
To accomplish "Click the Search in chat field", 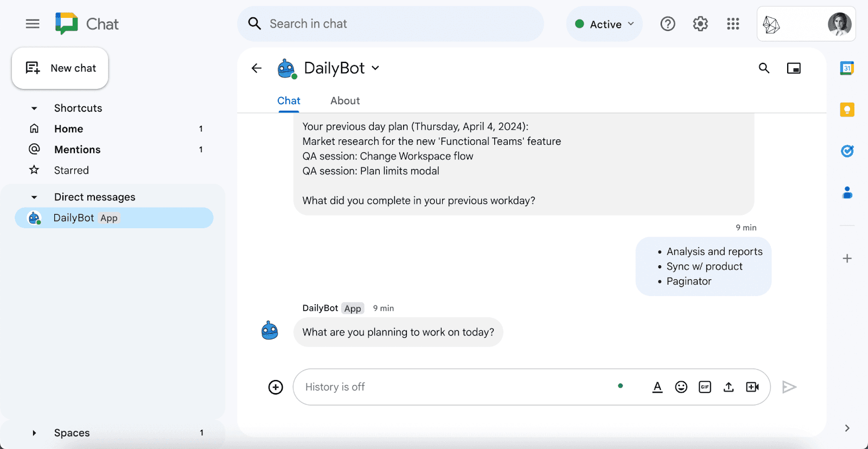I will click(x=391, y=24).
